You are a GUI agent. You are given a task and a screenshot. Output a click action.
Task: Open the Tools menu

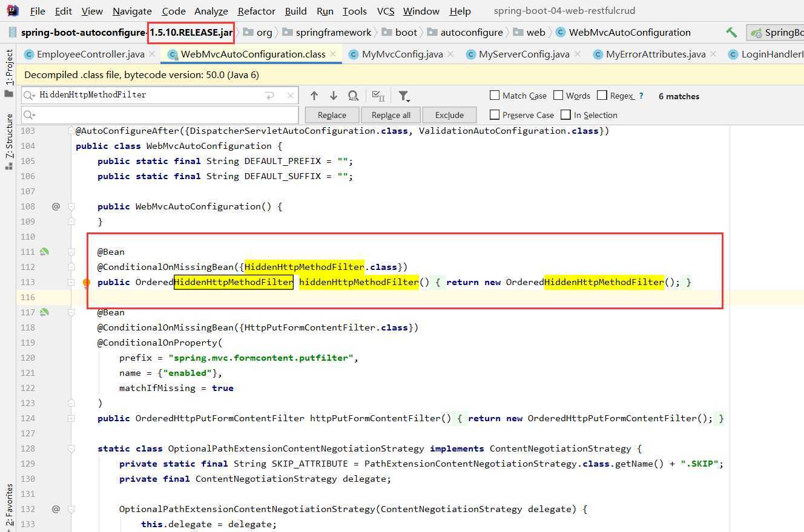tap(355, 11)
